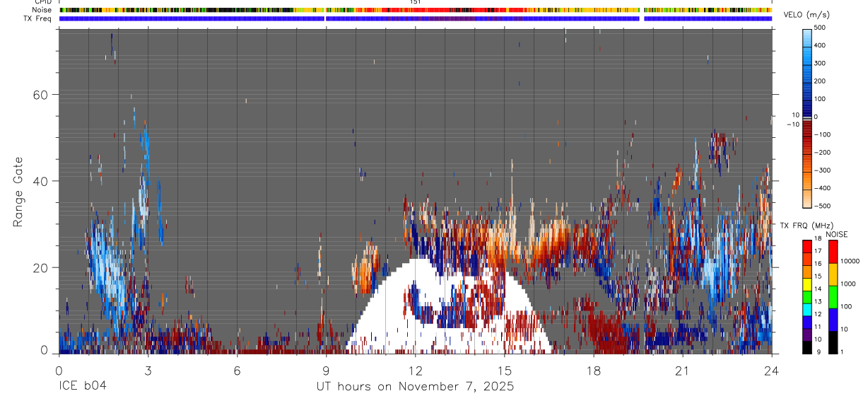The image size is (868, 401).
Task: Click the red 17–18 MHz TX FRQ swatch
Action: pos(807,245)
